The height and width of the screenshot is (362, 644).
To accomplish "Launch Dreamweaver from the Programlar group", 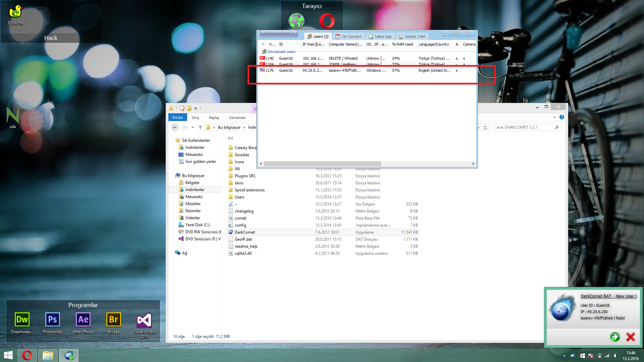I will 22,323.
